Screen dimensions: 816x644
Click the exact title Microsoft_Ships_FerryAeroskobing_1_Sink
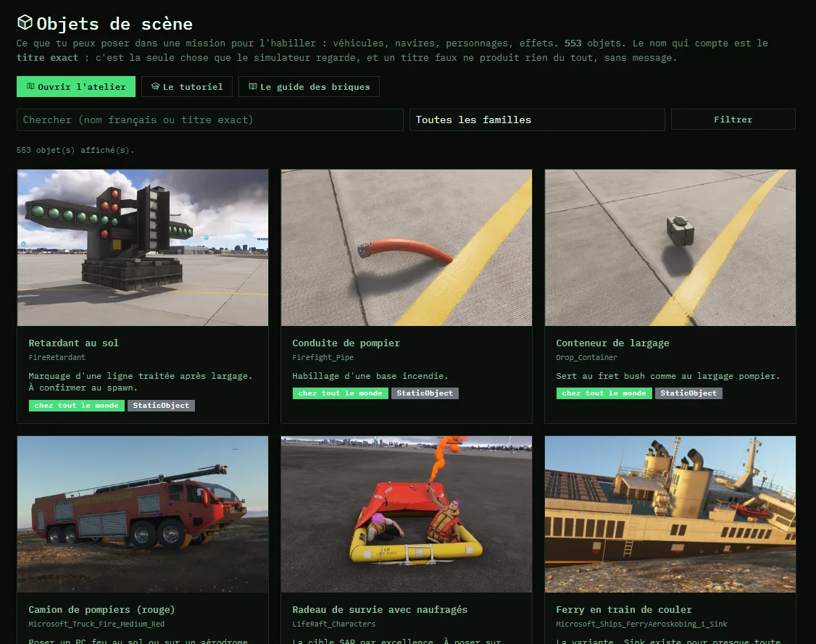pos(641,624)
